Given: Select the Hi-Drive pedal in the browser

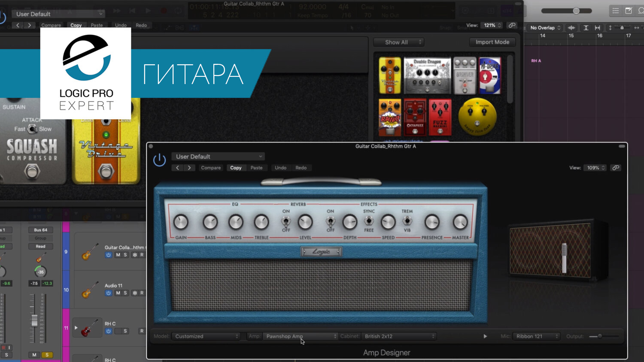Looking at the screenshot, I should 489,75.
